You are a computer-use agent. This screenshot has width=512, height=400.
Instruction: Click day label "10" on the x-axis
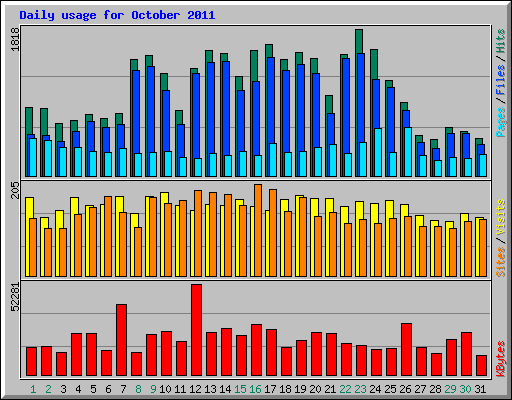click(165, 389)
